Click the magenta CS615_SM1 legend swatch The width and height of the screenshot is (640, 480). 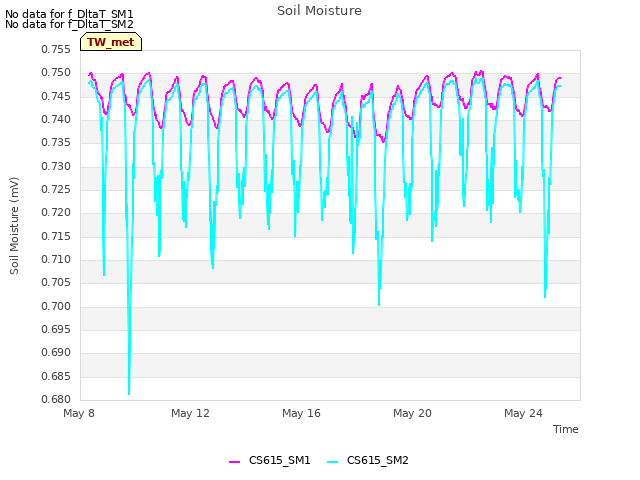pyautogui.click(x=234, y=461)
